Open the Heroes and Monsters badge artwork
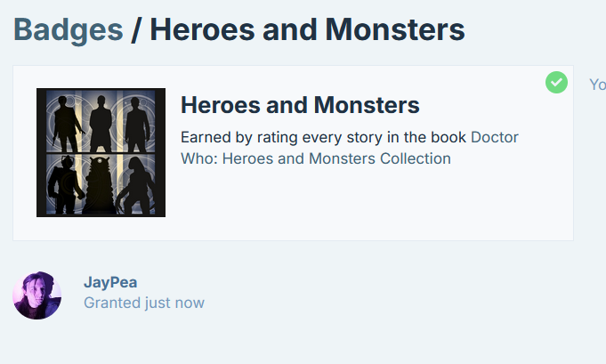Screen dimensions: 606x364 [101, 152]
